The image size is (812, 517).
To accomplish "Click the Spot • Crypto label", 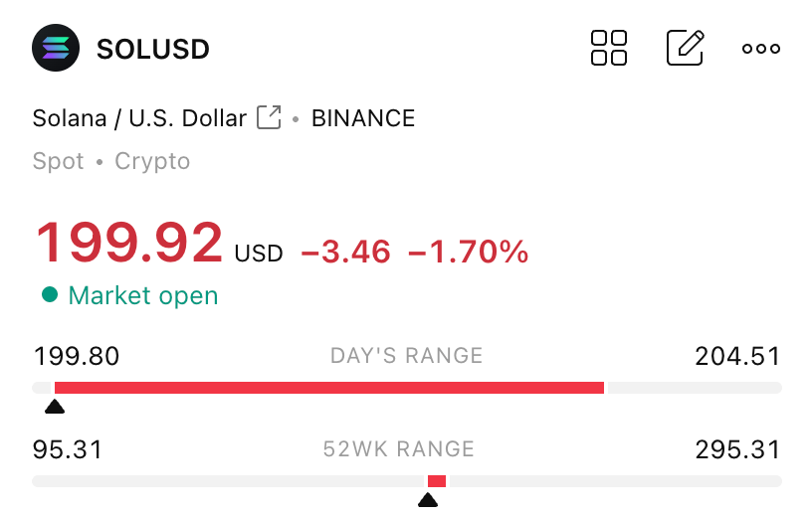I will tap(111, 161).
